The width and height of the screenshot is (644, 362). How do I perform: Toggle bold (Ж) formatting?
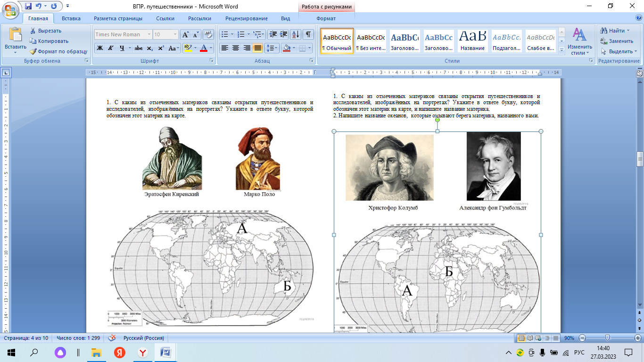(100, 48)
